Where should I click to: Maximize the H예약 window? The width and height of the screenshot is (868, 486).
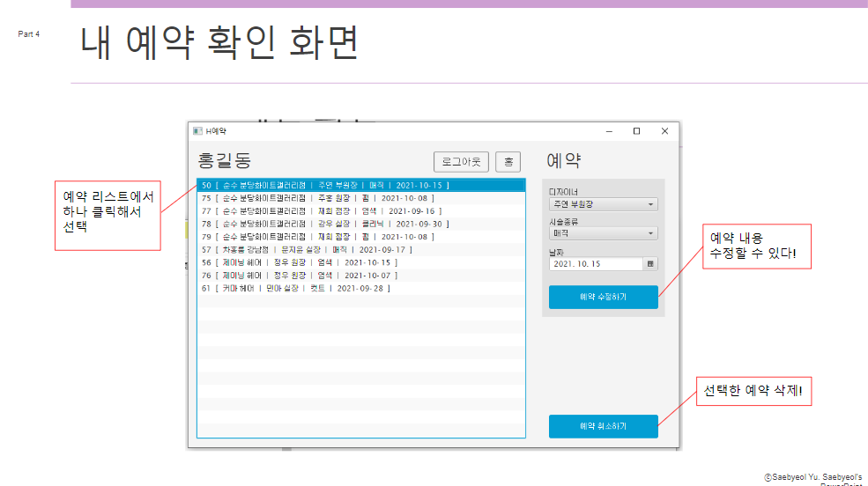tap(636, 131)
